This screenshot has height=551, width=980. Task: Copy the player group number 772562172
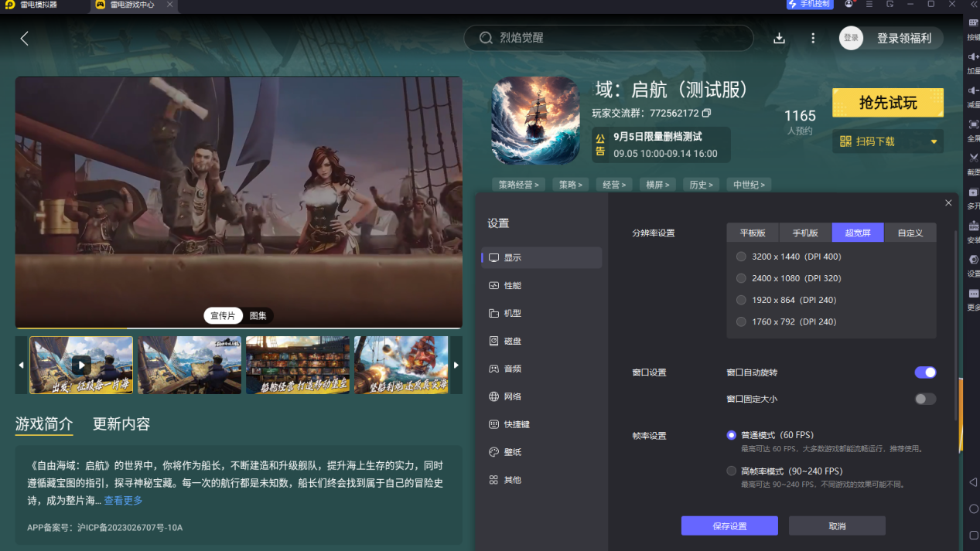pyautogui.click(x=706, y=114)
